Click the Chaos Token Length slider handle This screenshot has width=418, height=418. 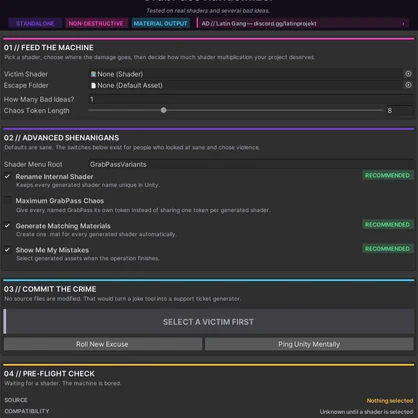163,110
